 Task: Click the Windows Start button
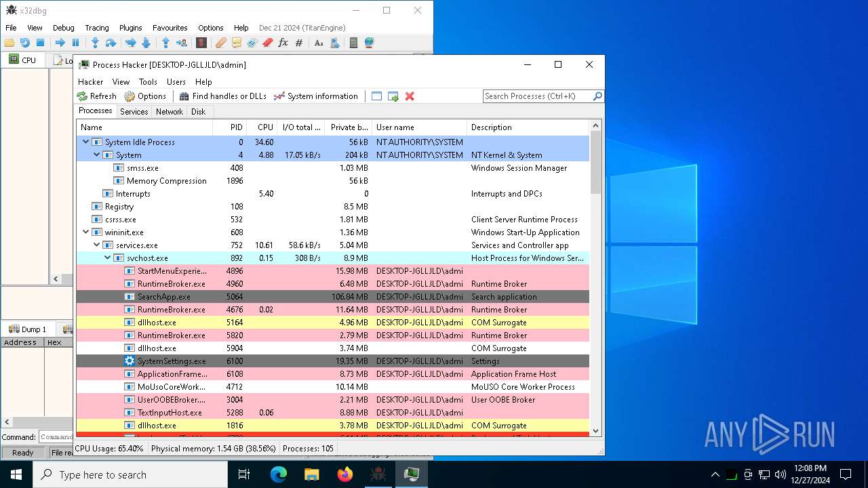pos(16,474)
